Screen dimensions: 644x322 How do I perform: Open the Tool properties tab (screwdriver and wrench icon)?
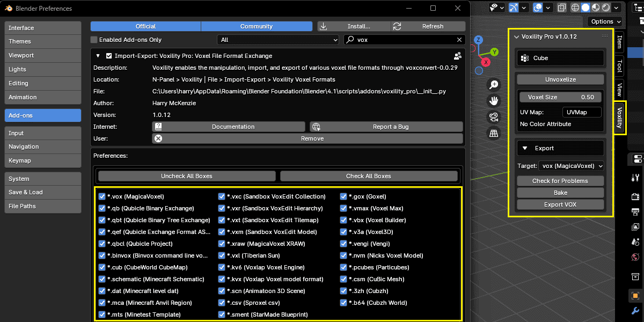coord(635,178)
